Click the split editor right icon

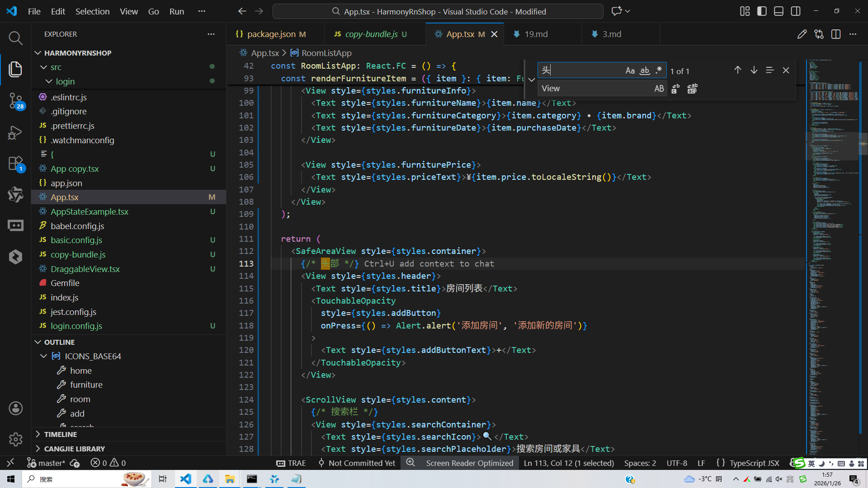(836, 34)
